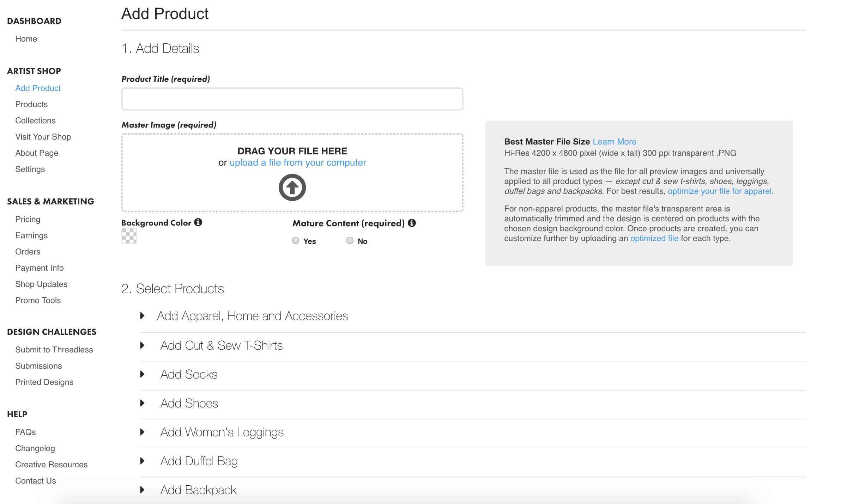Open Products in Artist Shop menu
841x504 pixels.
pos(31,104)
